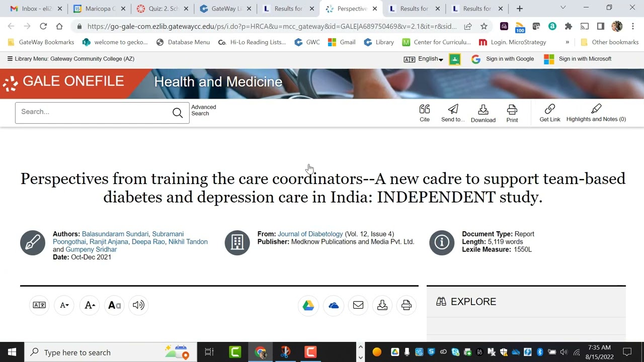Image resolution: width=644 pixels, height=362 pixels.
Task: Open the Center for Curriculum bookmark
Action: click(x=436, y=42)
